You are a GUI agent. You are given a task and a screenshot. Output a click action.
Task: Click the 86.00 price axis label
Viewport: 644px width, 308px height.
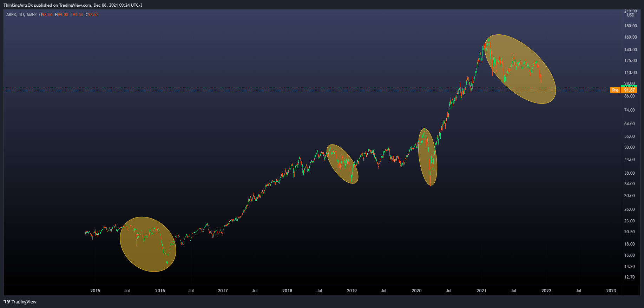[630, 96]
